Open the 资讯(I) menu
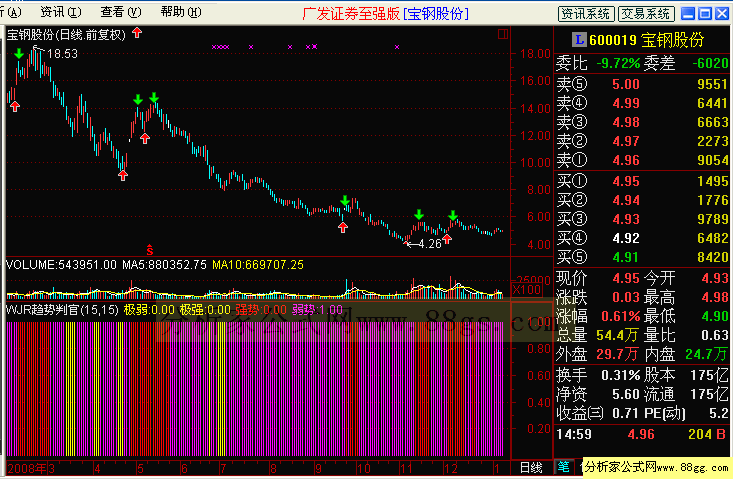This screenshot has height=479, width=733. coord(61,12)
